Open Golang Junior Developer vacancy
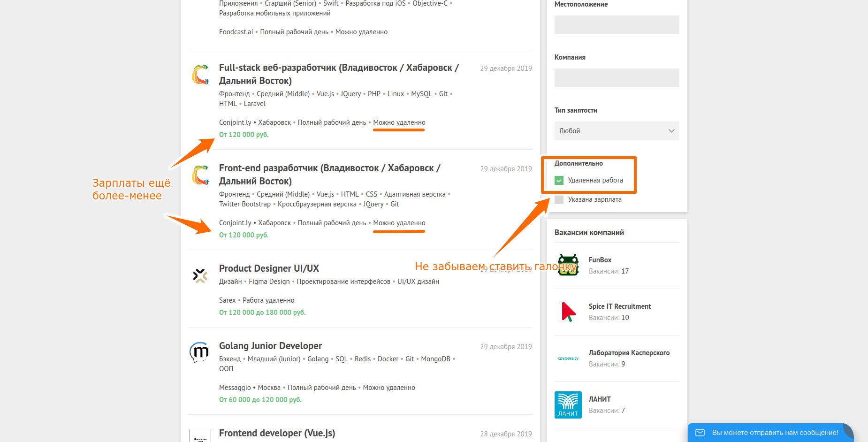Viewport: 868px width, 442px height. coord(270,346)
